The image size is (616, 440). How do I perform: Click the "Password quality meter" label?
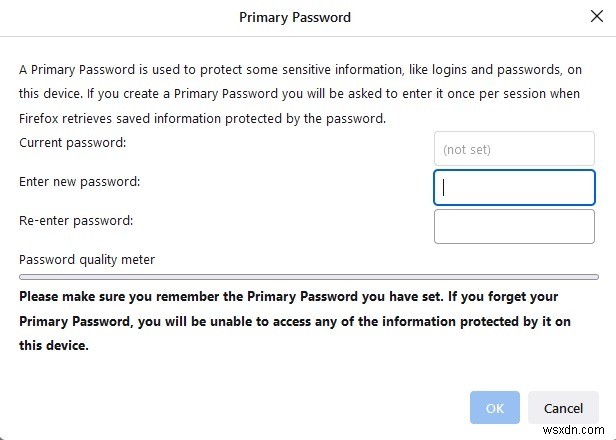tap(87, 260)
